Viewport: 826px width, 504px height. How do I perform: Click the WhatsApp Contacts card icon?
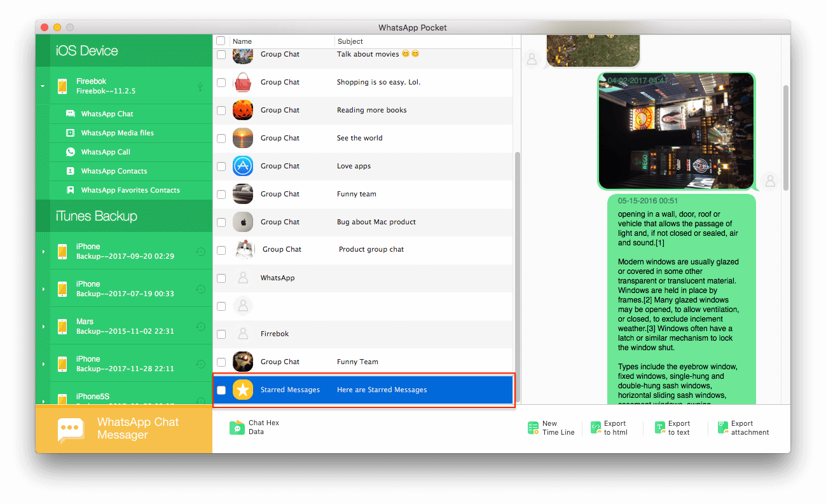[70, 171]
